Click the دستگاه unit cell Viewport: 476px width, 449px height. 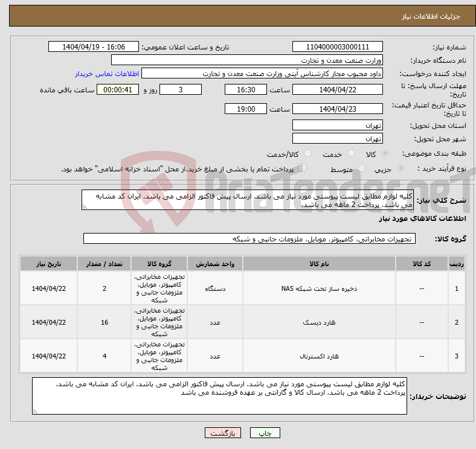(215, 288)
